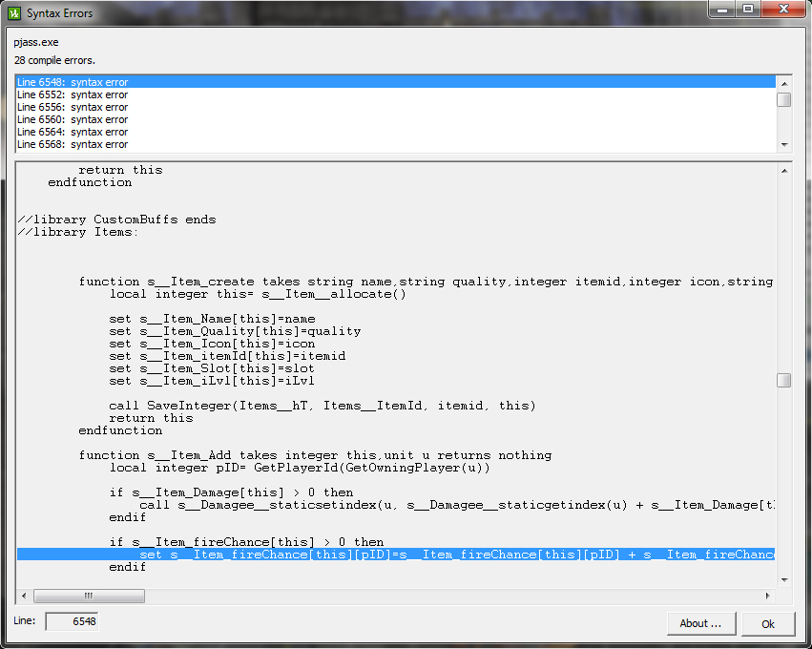Click the 'set s__Item_itemId[this]=itemid' line
This screenshot has height=649, width=812.
(227, 356)
